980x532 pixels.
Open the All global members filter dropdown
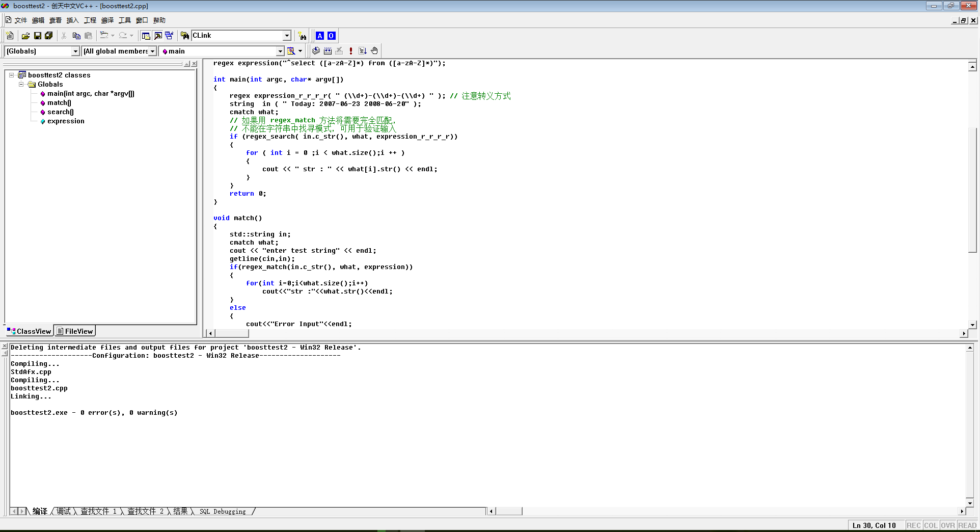152,51
